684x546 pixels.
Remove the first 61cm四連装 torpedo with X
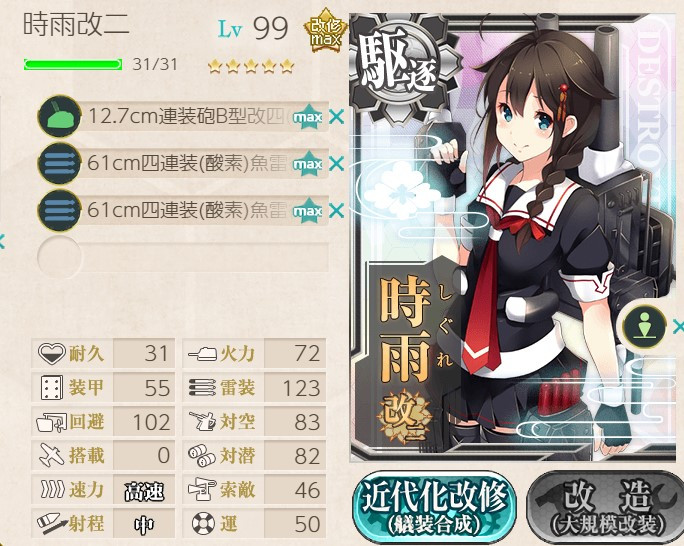[336, 164]
